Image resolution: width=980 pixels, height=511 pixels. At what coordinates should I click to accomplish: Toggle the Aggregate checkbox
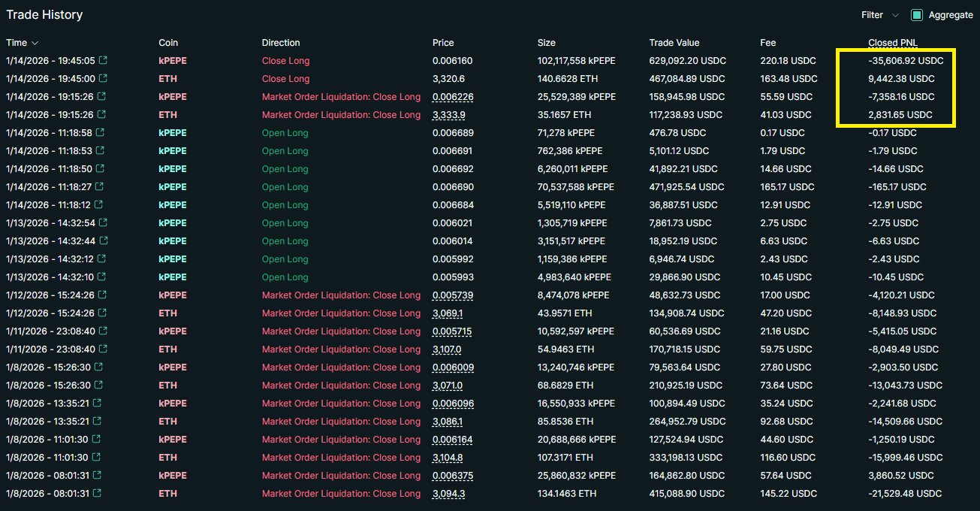[x=916, y=15]
